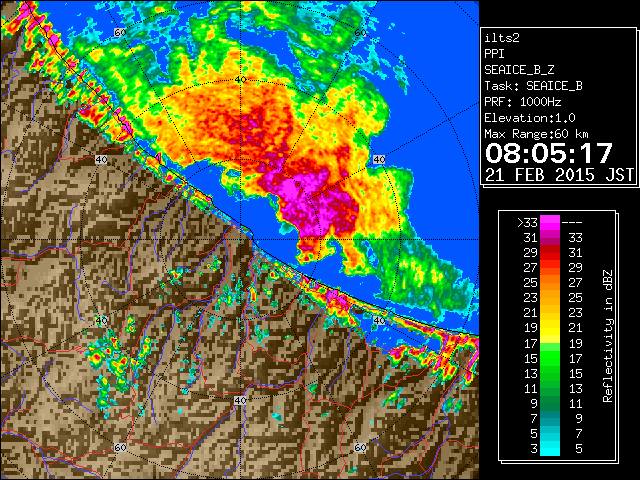Screen dimensions: 640x480
Task: Click the 'SEAICE_B_Z' product name
Action: click(519, 70)
